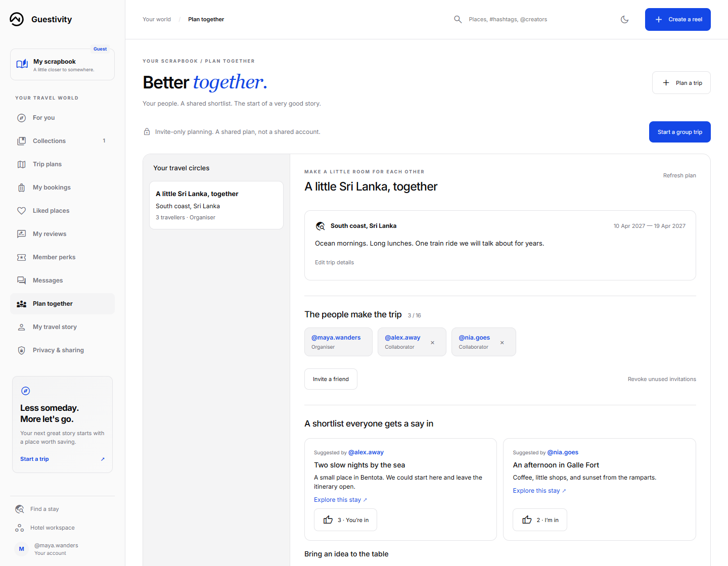This screenshot has height=566, width=728.
Task: Remove collaborator @nia.goes
Action: point(502,343)
